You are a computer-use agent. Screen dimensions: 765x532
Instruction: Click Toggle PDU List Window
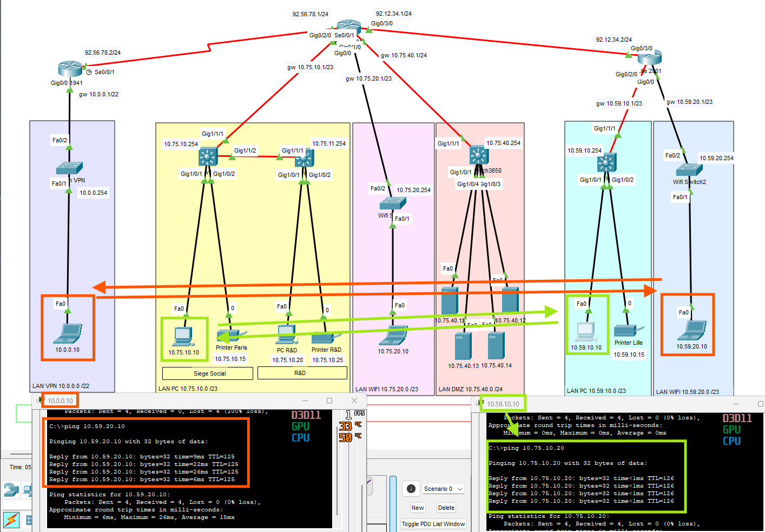[433, 524]
